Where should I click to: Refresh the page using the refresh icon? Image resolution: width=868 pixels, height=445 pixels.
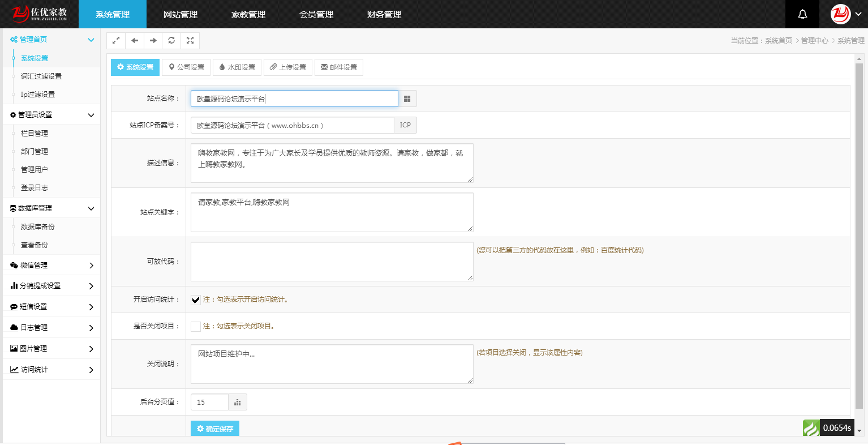pos(171,40)
